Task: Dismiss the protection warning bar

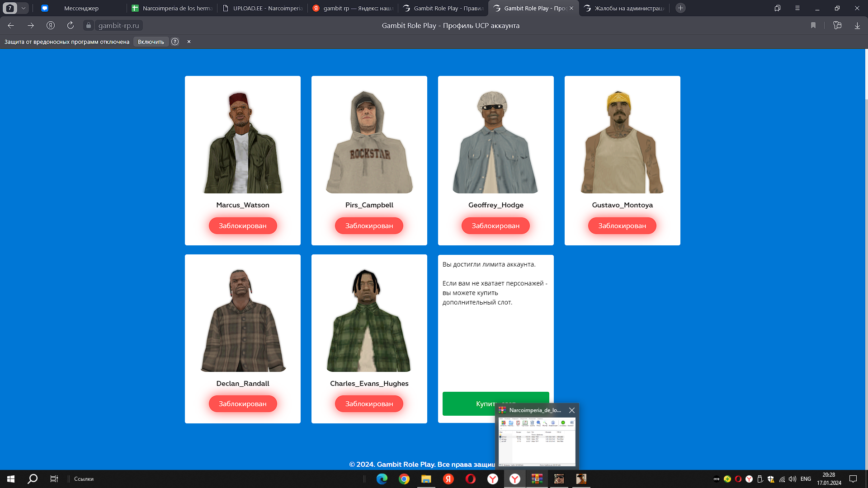Action: pos(189,42)
